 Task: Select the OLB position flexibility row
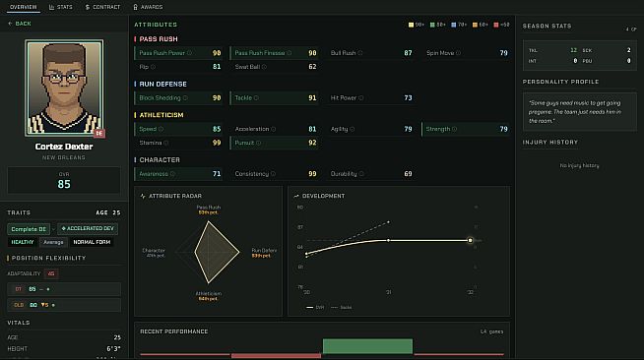pos(64,305)
